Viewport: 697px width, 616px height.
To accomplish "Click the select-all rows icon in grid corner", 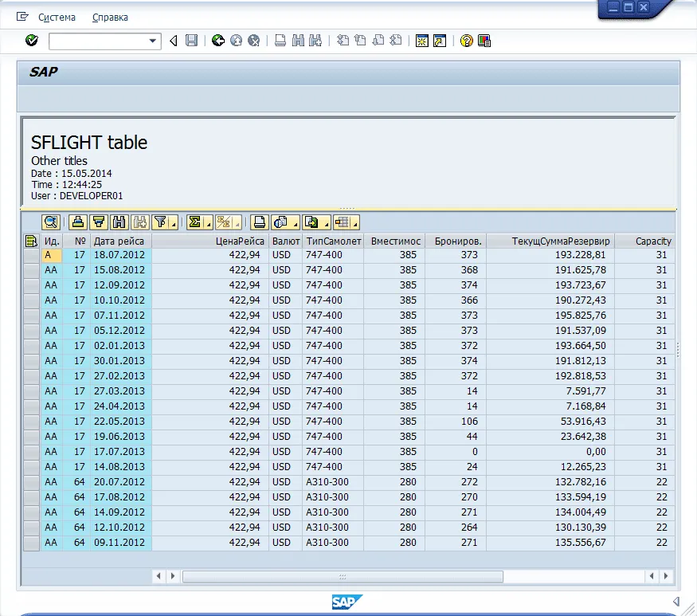I will (x=32, y=241).
